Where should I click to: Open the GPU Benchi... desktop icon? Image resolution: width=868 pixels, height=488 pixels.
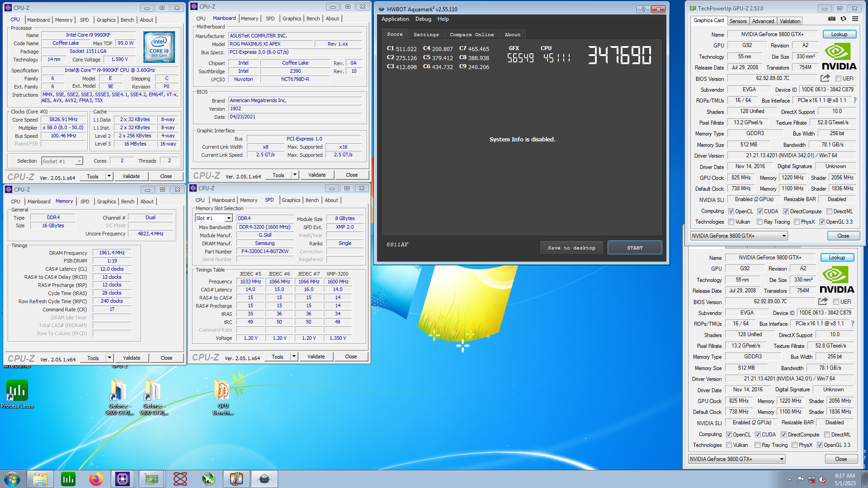[x=223, y=398]
